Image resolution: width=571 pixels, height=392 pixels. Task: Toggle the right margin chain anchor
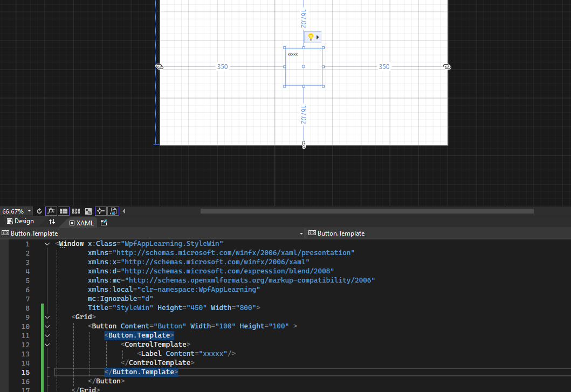[447, 67]
